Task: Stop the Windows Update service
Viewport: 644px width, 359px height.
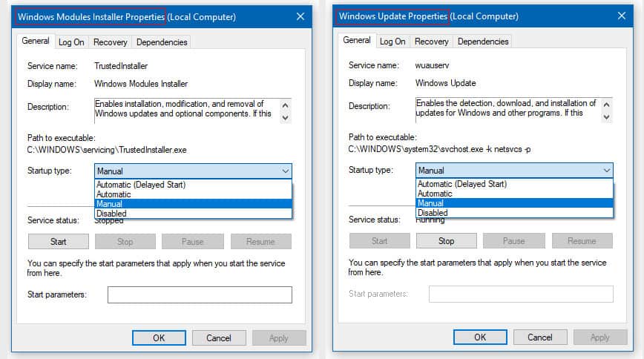Action: tap(446, 241)
